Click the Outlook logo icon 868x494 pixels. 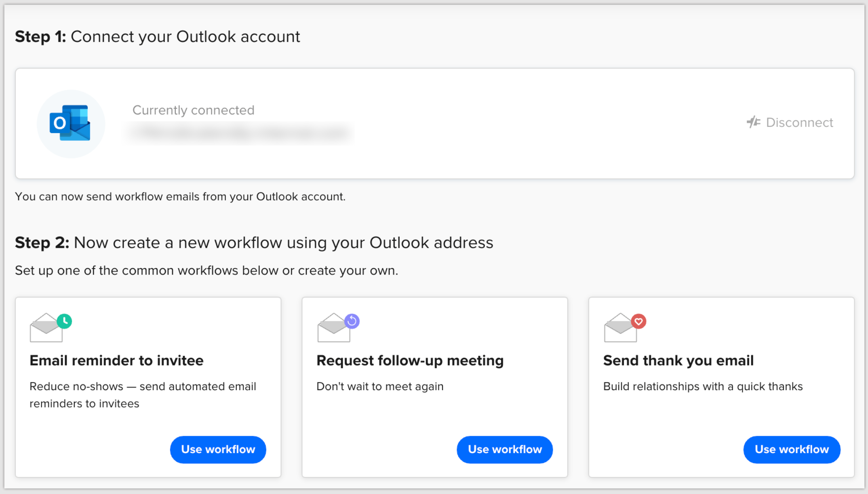(70, 123)
